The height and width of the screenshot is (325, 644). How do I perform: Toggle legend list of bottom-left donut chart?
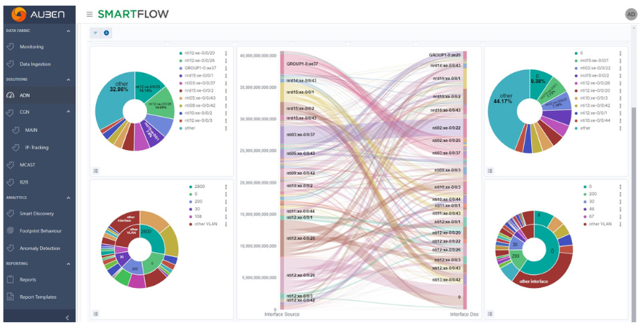[96, 314]
